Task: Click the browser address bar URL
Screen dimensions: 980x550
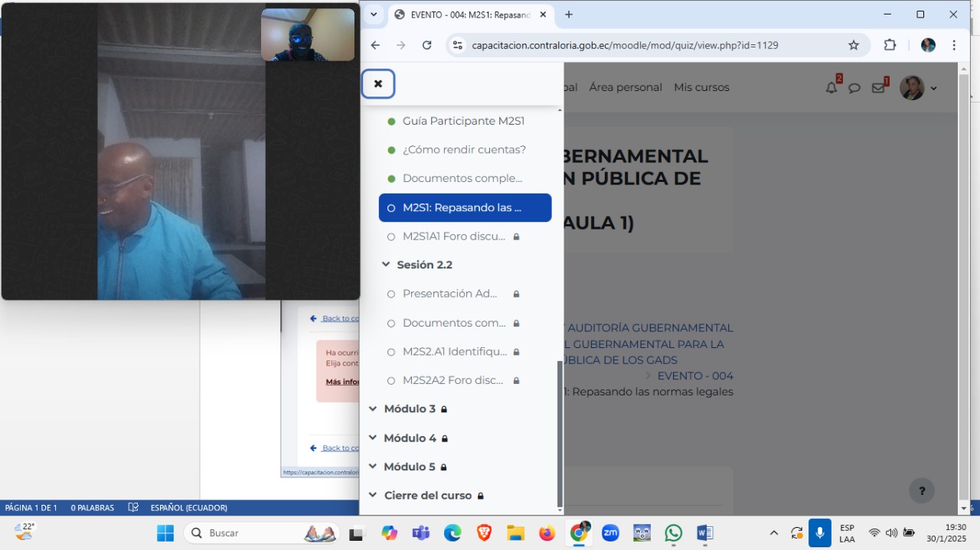Action: coord(625,45)
